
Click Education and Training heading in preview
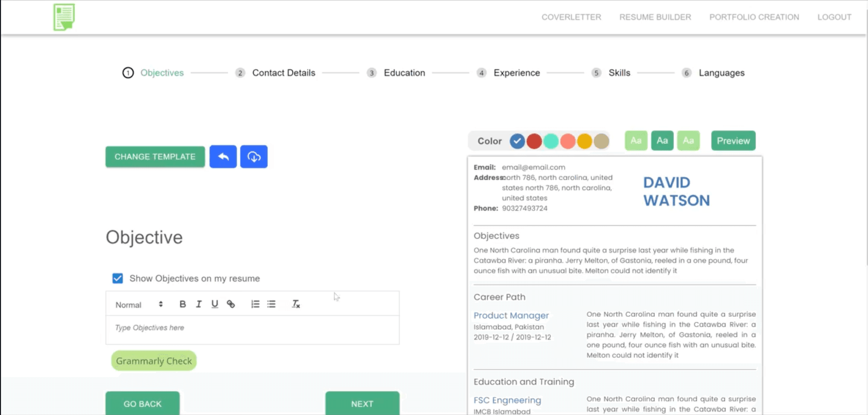(x=524, y=382)
